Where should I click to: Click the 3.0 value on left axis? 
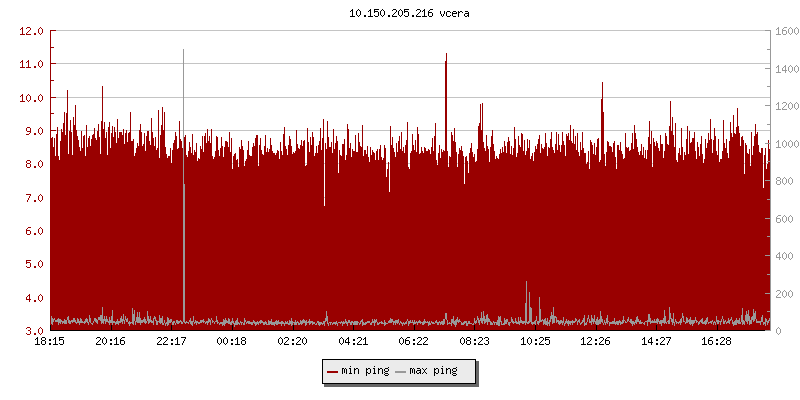(x=32, y=331)
